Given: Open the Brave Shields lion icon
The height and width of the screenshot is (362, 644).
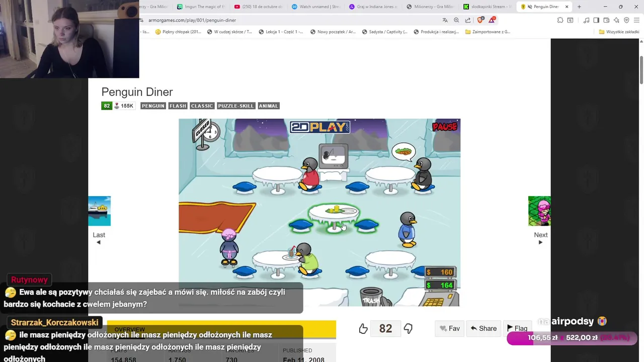Looking at the screenshot, I should pos(480,20).
